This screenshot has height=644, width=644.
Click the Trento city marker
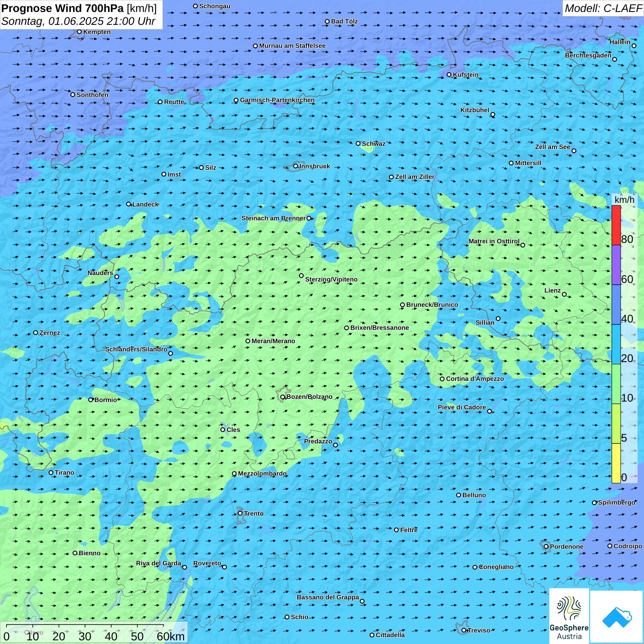[240, 513]
